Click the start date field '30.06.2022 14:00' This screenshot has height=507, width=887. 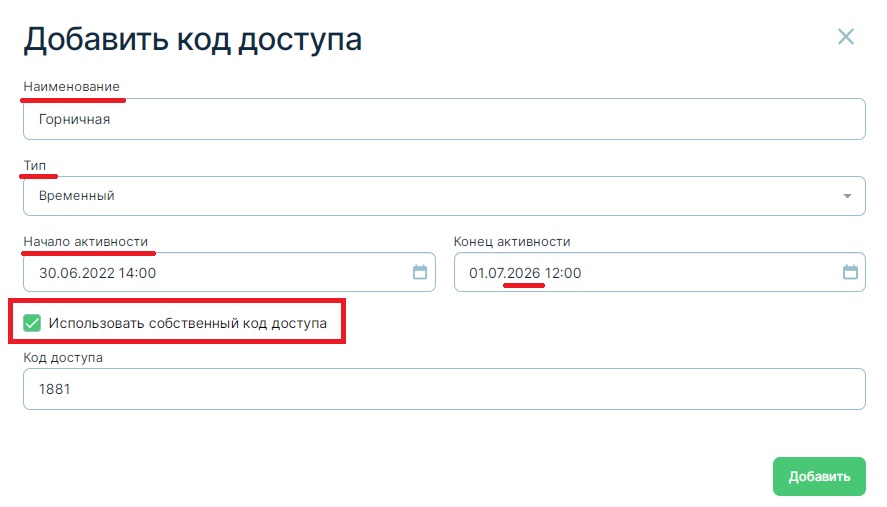[220, 272]
